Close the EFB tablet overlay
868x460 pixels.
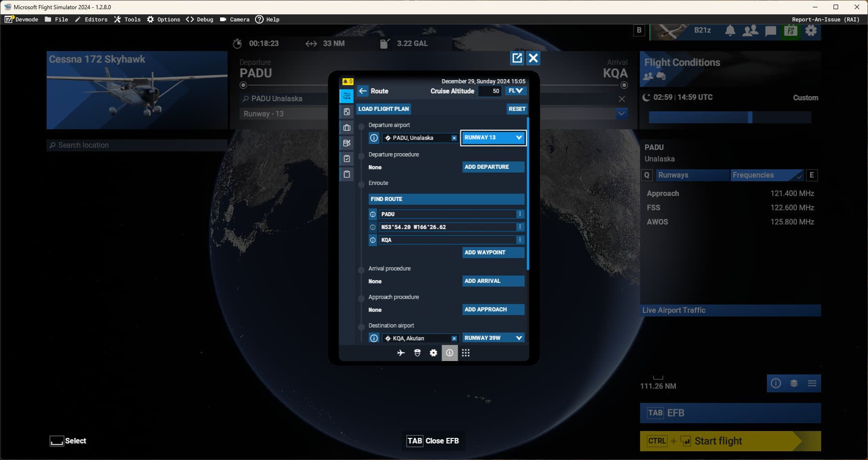pos(533,58)
